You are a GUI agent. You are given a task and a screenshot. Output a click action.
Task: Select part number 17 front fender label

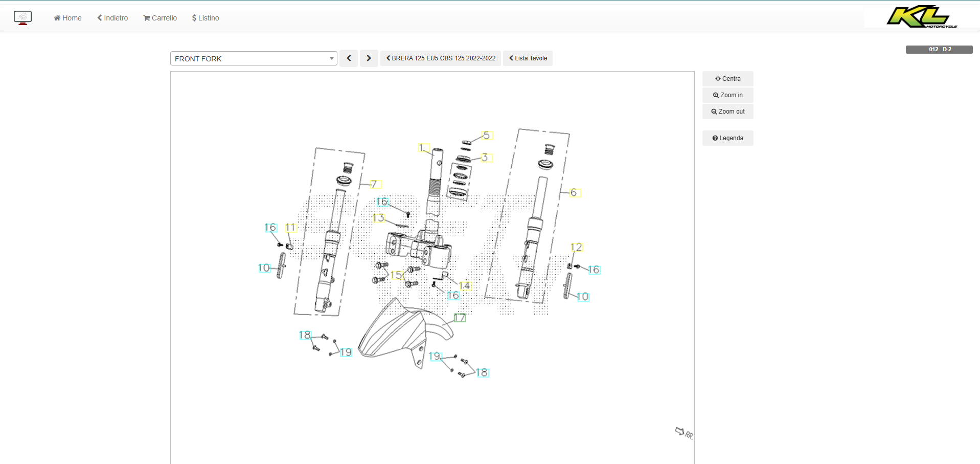click(460, 318)
